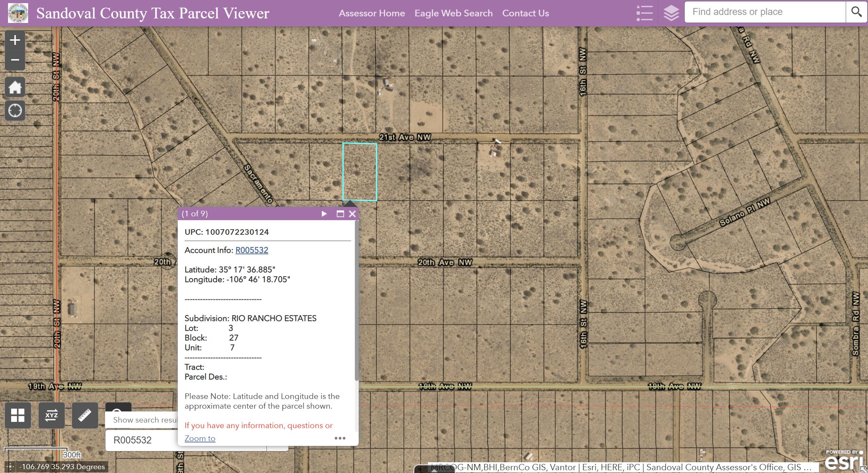Show the next feature in popup
Viewport: 868px width, 473px height.
click(324, 214)
